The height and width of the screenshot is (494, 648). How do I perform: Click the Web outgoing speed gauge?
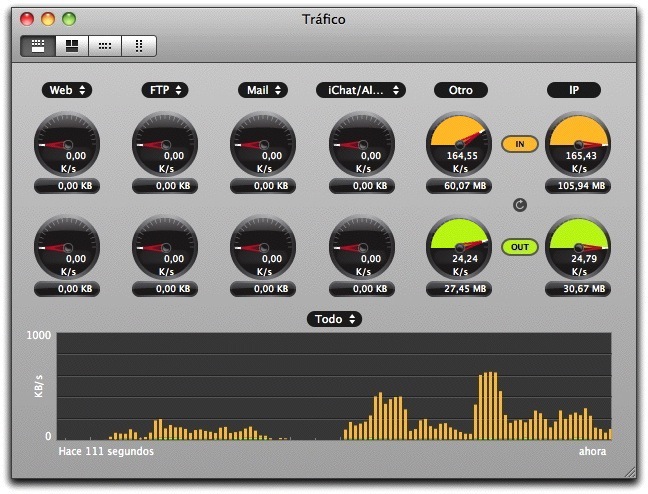pos(67,247)
